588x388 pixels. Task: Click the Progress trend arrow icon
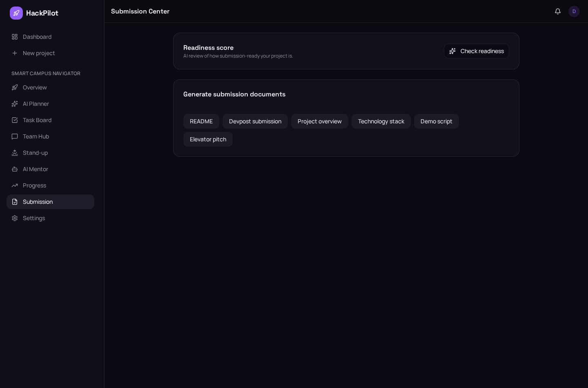point(15,185)
